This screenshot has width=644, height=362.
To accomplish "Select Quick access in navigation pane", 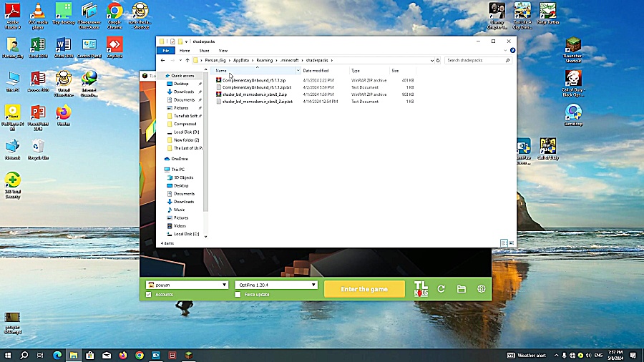I will tap(182, 76).
